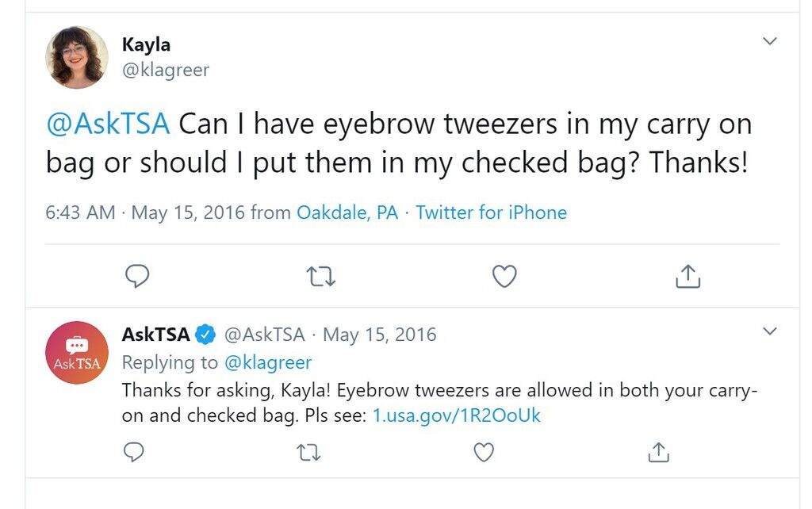Open the Kayla display name

(x=146, y=44)
